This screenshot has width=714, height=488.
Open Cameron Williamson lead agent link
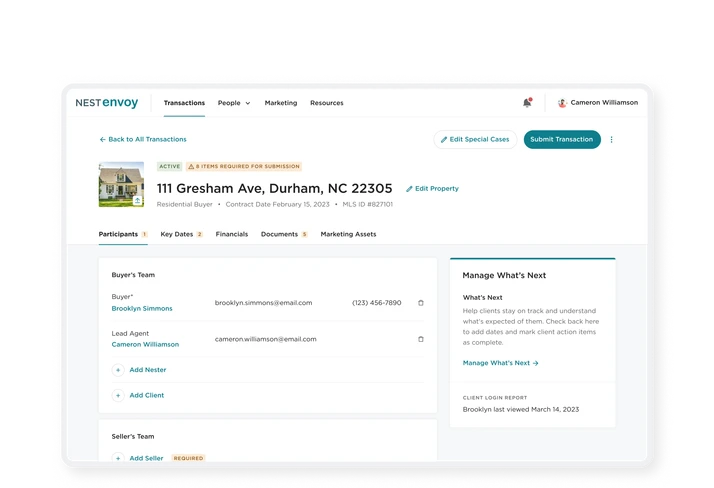click(145, 344)
